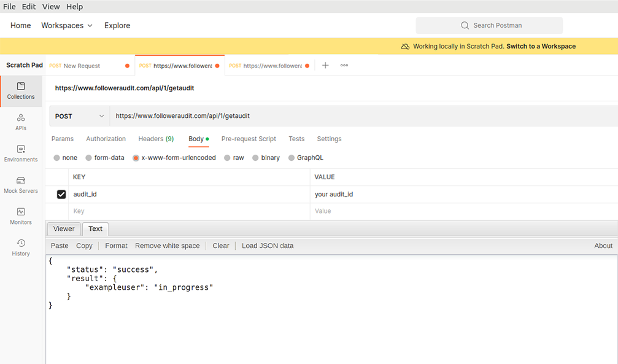Click the Format button
The width and height of the screenshot is (618, 364).
116,246
